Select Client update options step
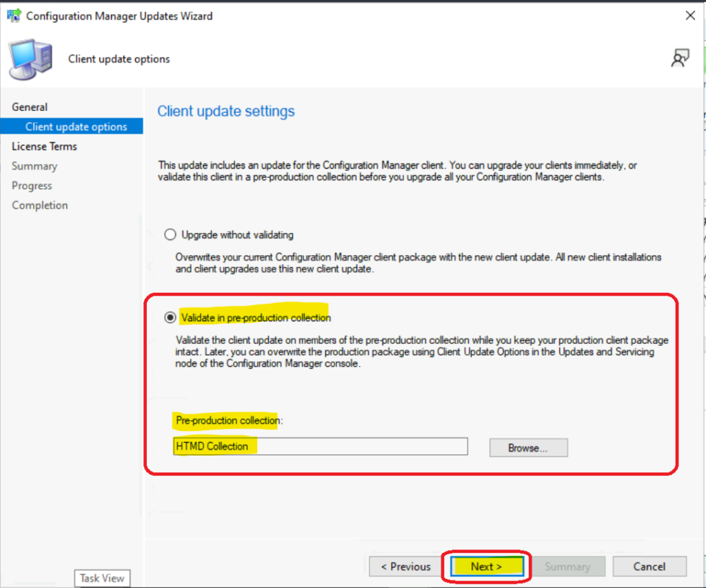706x588 pixels. 72,127
